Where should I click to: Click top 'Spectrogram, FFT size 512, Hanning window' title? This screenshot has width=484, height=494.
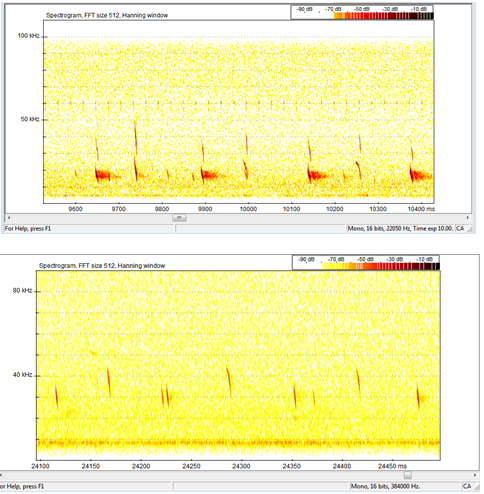tap(107, 15)
